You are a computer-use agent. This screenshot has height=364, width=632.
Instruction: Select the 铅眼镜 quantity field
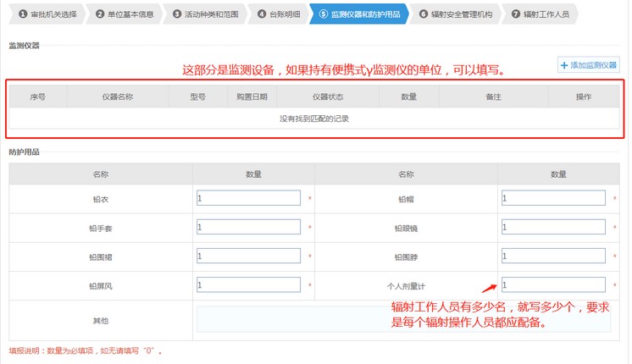coord(553,227)
